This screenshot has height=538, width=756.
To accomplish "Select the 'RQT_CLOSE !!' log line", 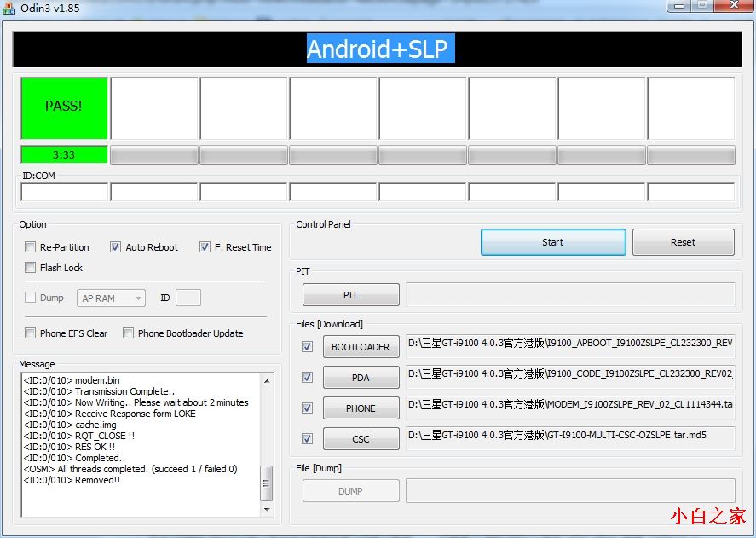I will 79,436.
